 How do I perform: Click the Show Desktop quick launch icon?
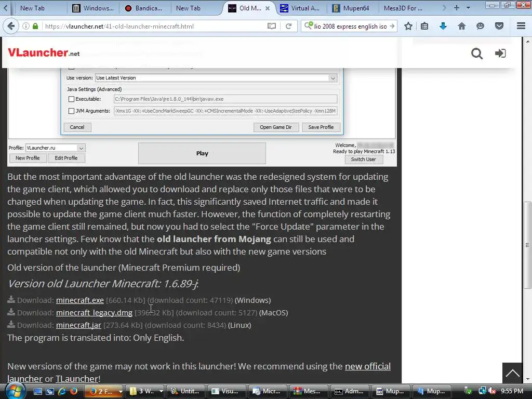[37, 391]
